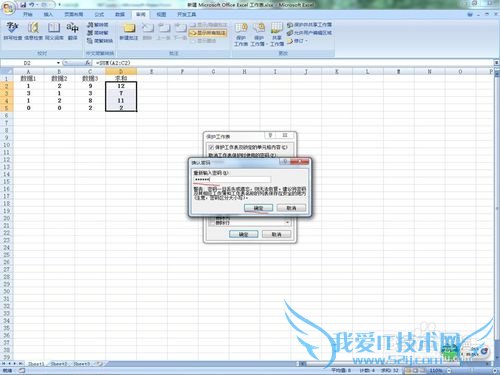Click Protect and Share Workbook (保护并共享工作簿)

(309, 25)
